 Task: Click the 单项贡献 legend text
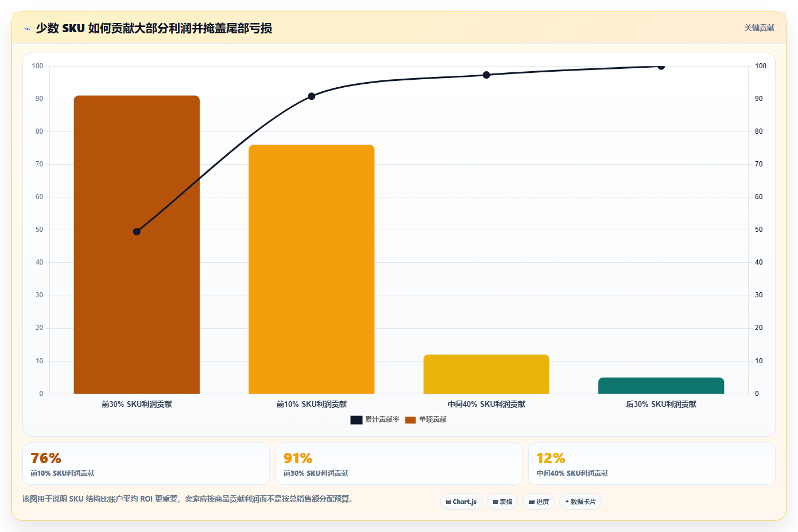pyautogui.click(x=433, y=420)
